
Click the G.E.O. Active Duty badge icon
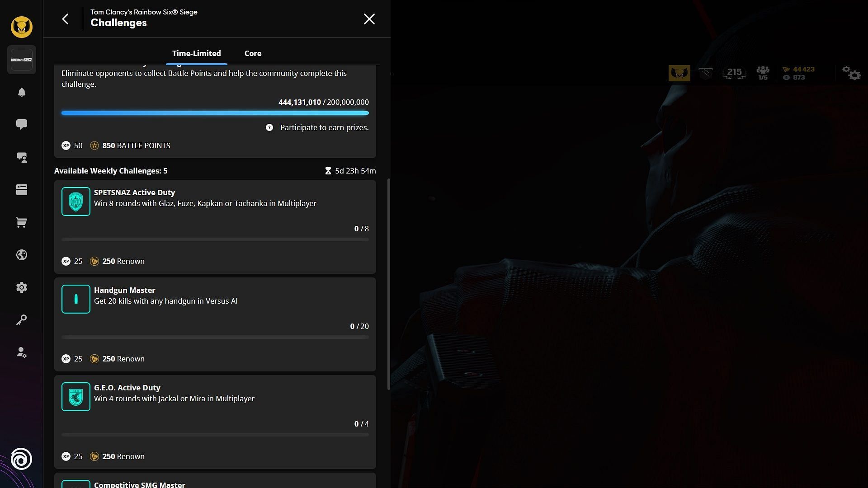point(76,397)
